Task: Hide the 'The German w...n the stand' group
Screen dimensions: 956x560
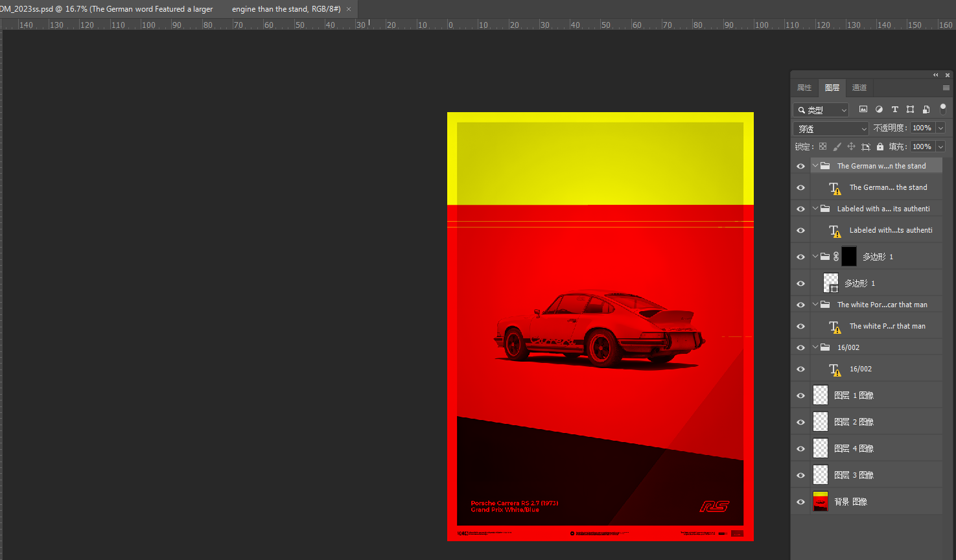Action: (x=800, y=166)
